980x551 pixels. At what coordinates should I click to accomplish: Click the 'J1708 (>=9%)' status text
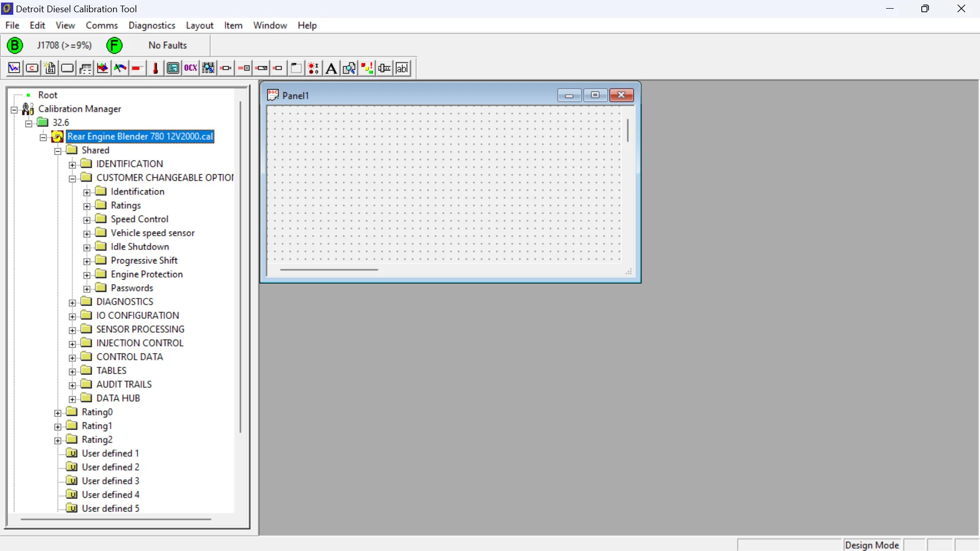pyautogui.click(x=64, y=45)
